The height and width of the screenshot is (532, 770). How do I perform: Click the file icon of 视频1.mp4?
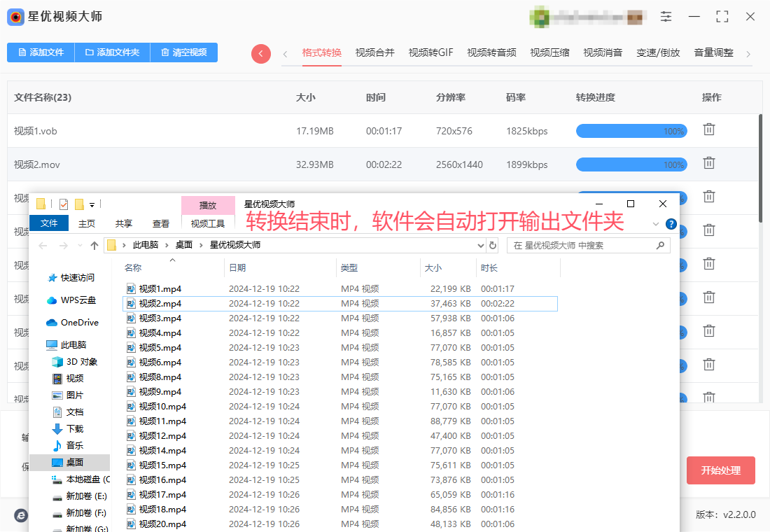click(x=131, y=289)
